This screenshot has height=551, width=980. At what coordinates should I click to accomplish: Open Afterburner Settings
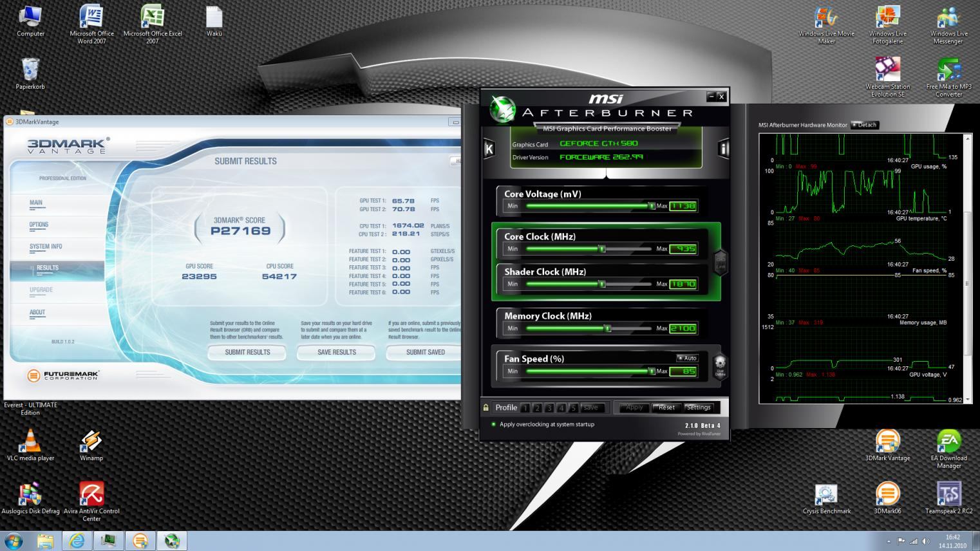pos(699,407)
